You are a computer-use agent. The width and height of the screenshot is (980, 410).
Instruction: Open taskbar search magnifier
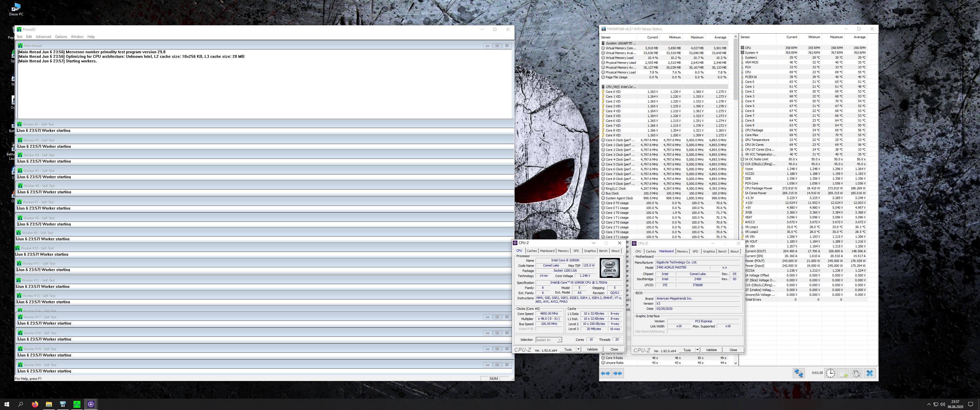pos(21,404)
